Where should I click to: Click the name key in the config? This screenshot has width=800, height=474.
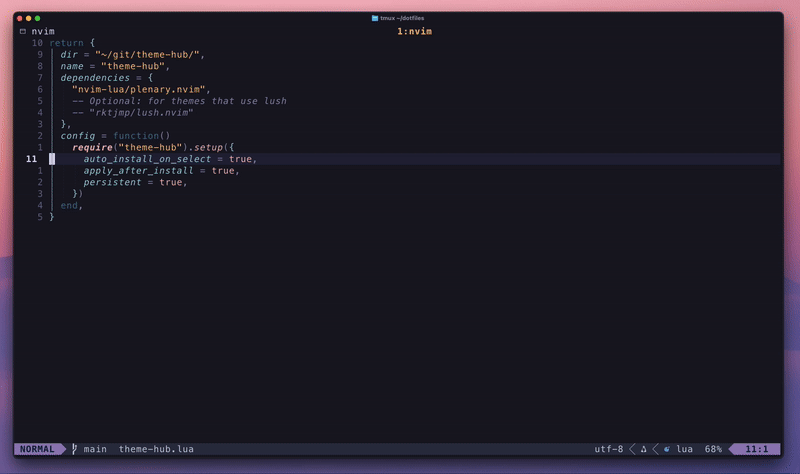coord(72,66)
